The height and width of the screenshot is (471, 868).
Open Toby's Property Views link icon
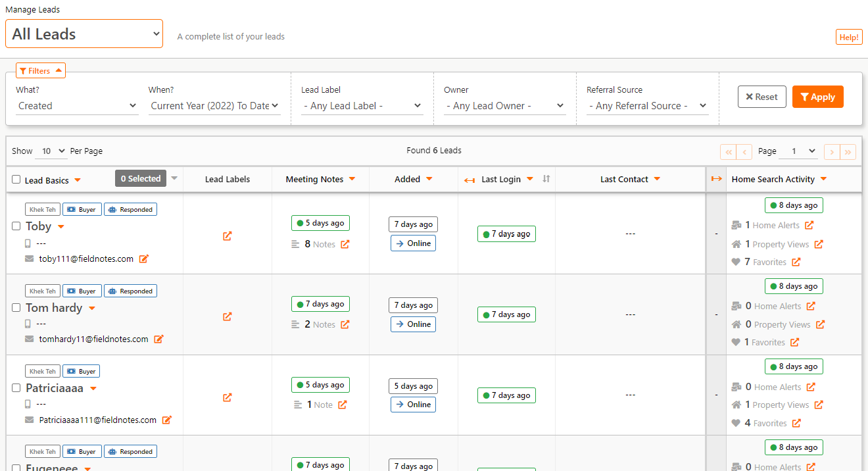click(819, 244)
